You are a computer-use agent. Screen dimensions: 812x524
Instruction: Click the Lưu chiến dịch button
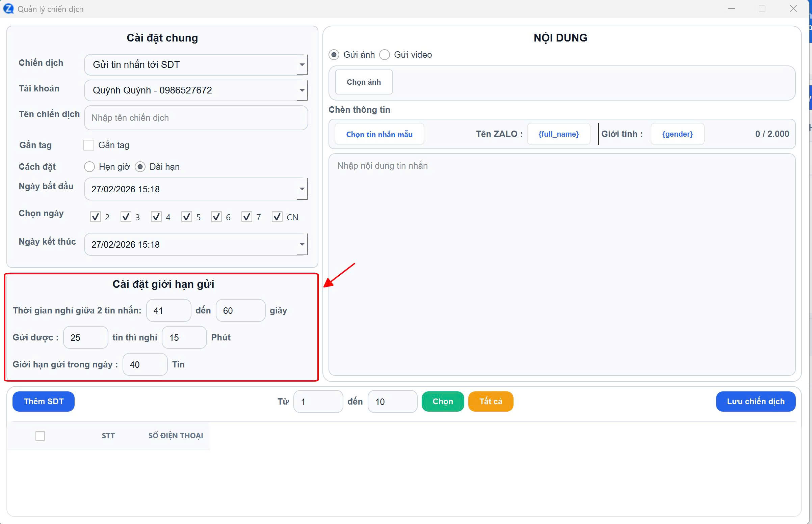(756, 402)
